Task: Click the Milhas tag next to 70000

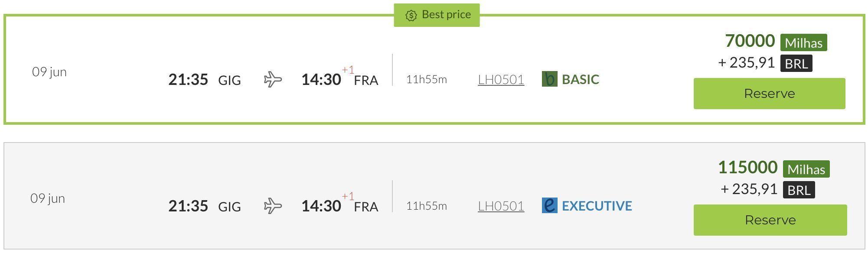Action: [803, 42]
